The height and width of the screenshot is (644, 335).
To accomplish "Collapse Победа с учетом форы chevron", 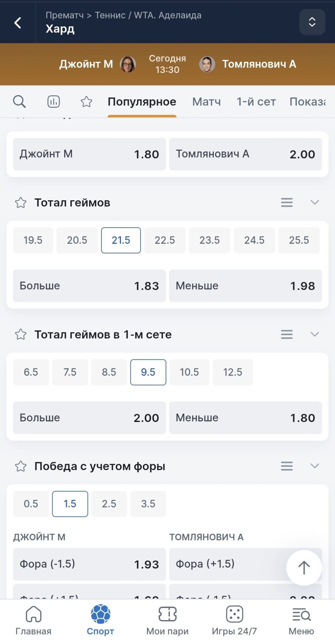I will click(315, 466).
